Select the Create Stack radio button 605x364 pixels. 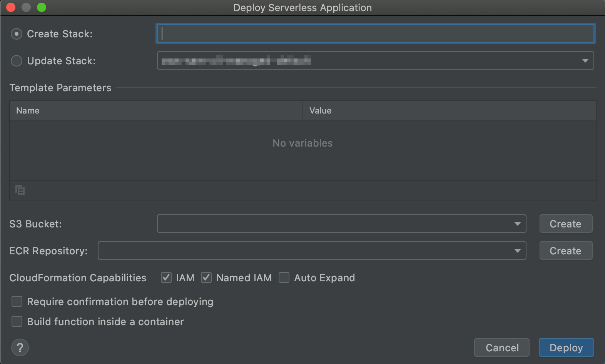17,34
